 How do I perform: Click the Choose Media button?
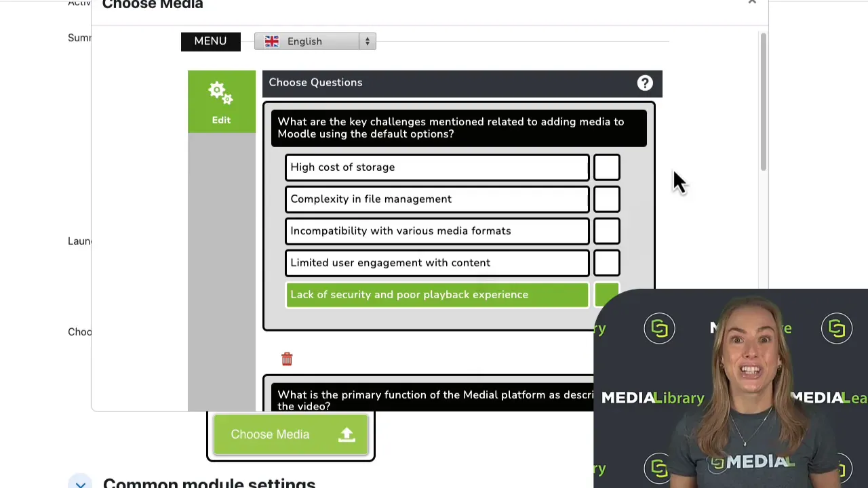click(x=291, y=434)
